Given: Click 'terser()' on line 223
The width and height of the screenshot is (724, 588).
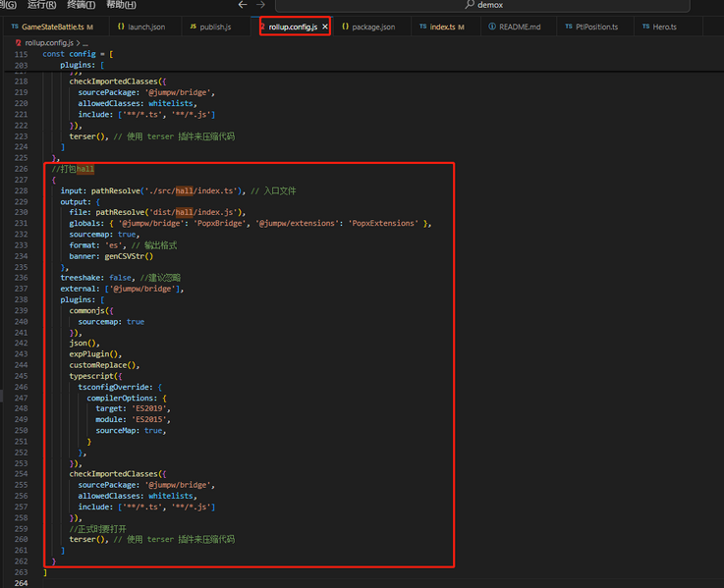Looking at the screenshot, I should click(86, 136).
